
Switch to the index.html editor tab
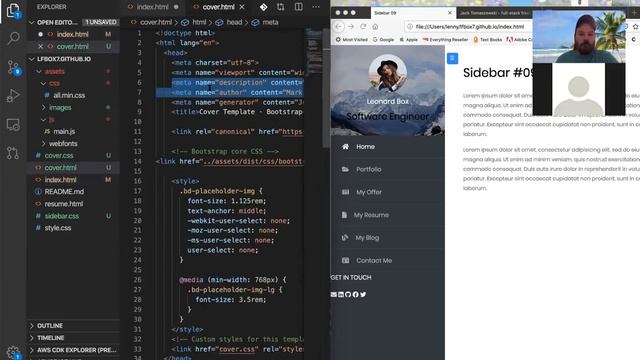[x=153, y=7]
